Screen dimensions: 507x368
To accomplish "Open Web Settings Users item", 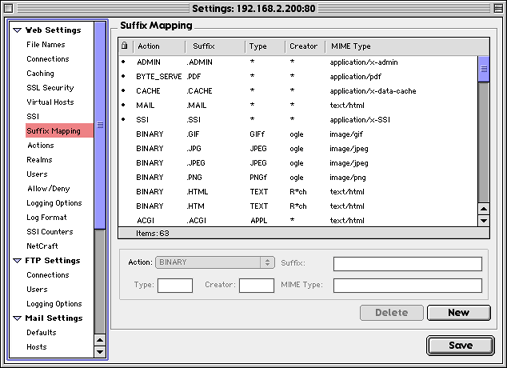I will pos(37,174).
